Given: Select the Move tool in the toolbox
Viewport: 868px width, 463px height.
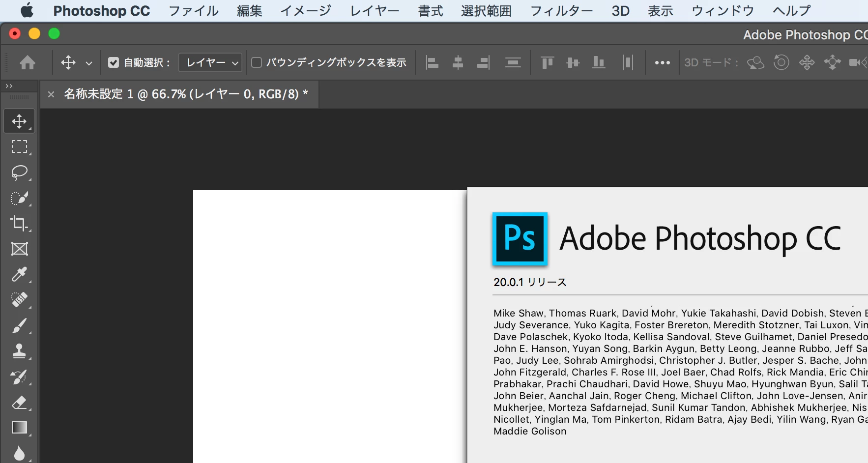Looking at the screenshot, I should coord(19,121).
